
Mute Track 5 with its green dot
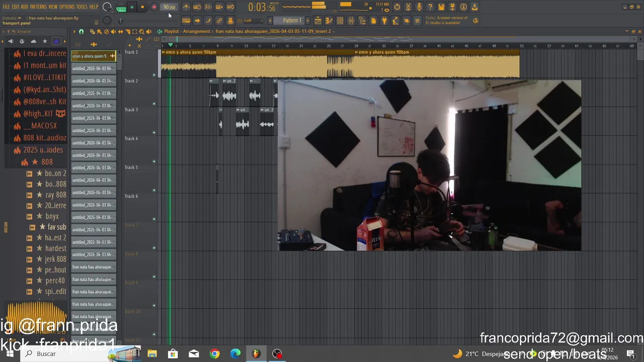pyautogui.click(x=154, y=191)
